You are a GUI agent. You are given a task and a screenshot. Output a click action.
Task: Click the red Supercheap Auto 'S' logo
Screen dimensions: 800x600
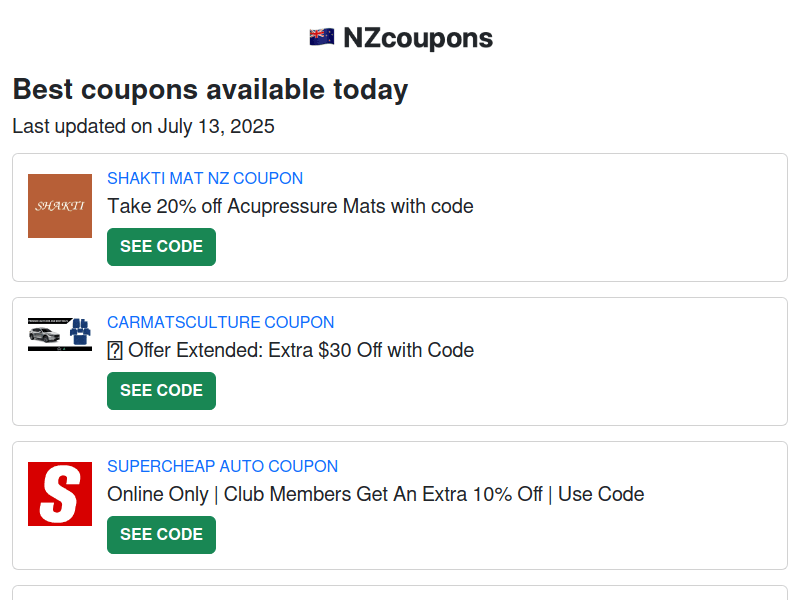[x=59, y=491]
